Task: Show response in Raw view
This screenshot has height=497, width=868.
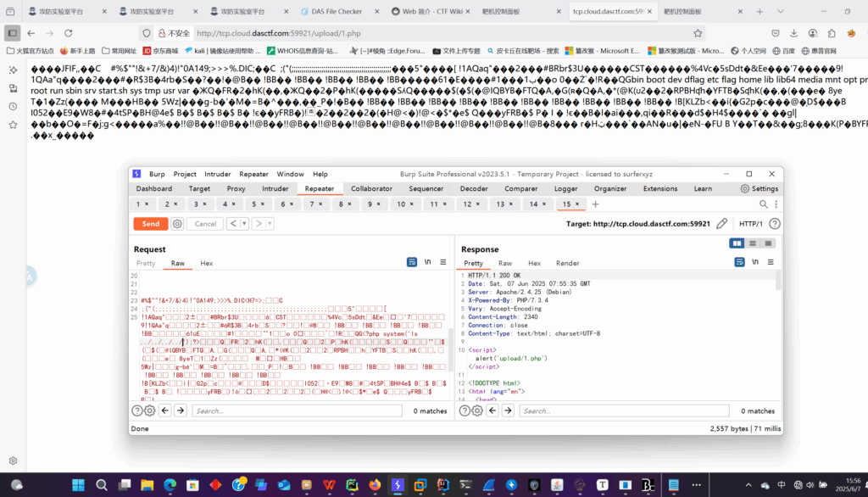Action: tap(505, 263)
